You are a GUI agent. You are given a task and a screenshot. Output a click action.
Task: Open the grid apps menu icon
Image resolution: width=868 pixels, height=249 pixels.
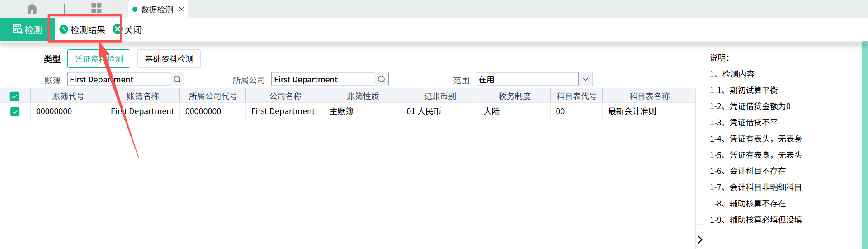coord(96,9)
